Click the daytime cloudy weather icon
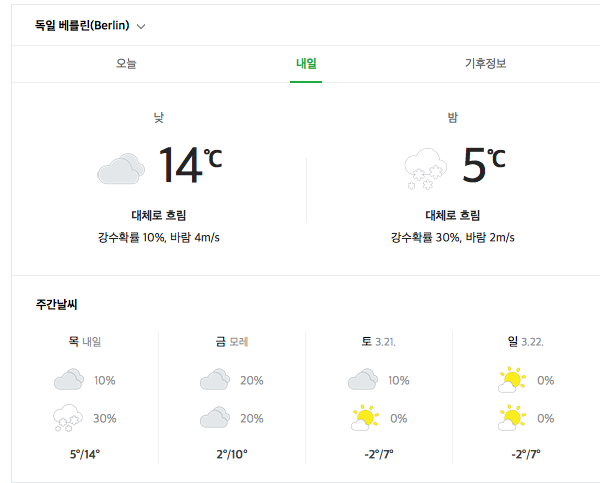Viewport: 600px width, 483px height. pyautogui.click(x=122, y=168)
